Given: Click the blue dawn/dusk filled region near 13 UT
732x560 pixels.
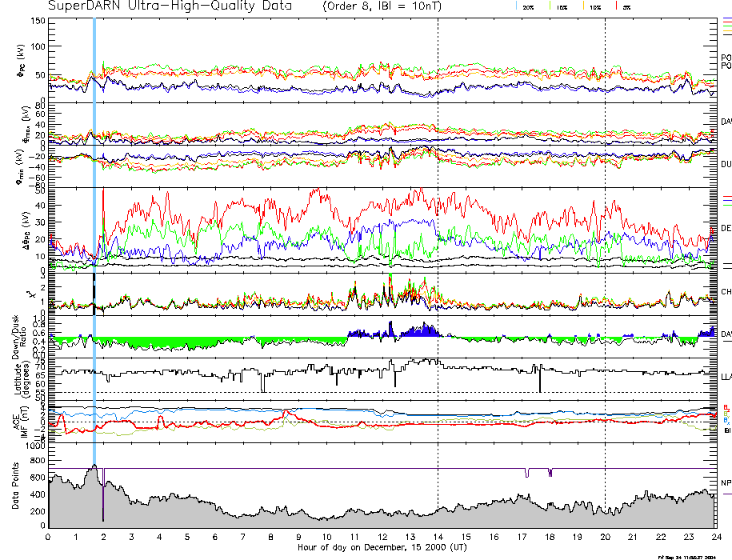Looking at the screenshot, I should click(420, 331).
